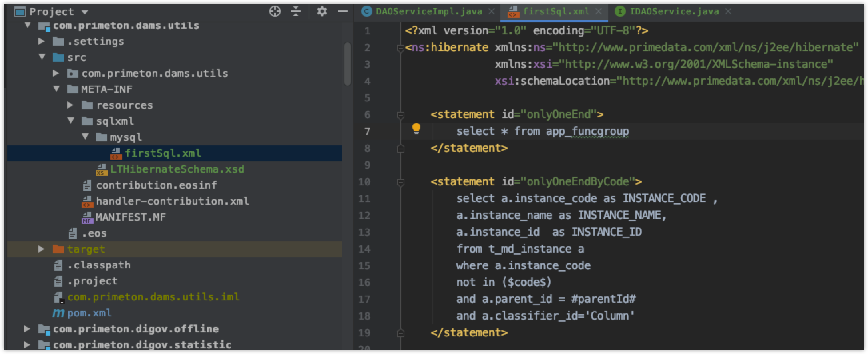Collapse the sqlxml folder
This screenshot has width=868, height=354.
(x=71, y=121)
